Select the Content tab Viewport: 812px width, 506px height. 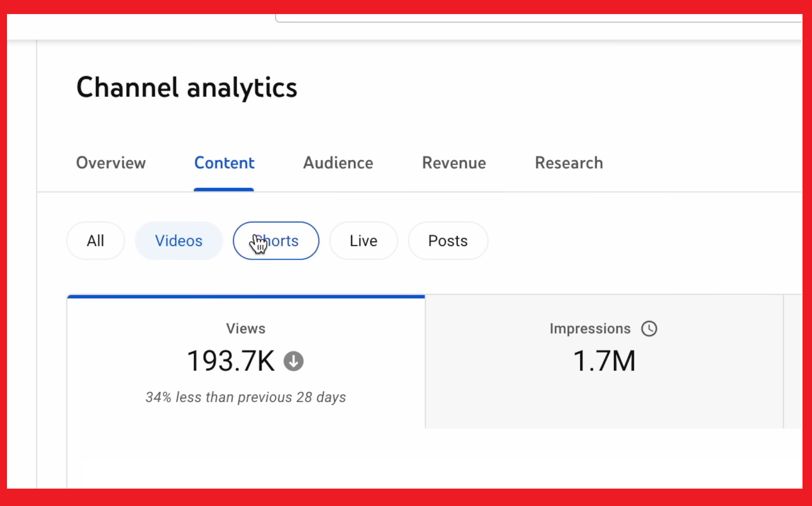tap(224, 163)
